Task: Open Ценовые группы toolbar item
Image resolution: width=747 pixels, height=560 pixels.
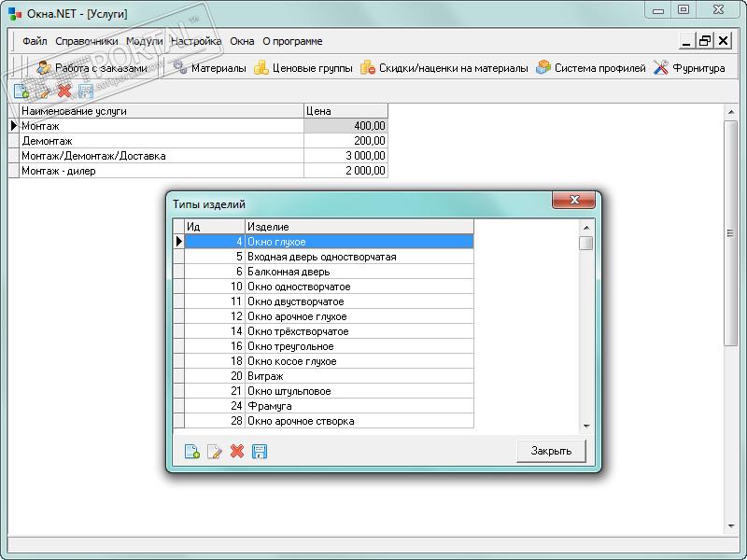Action: 303,68
